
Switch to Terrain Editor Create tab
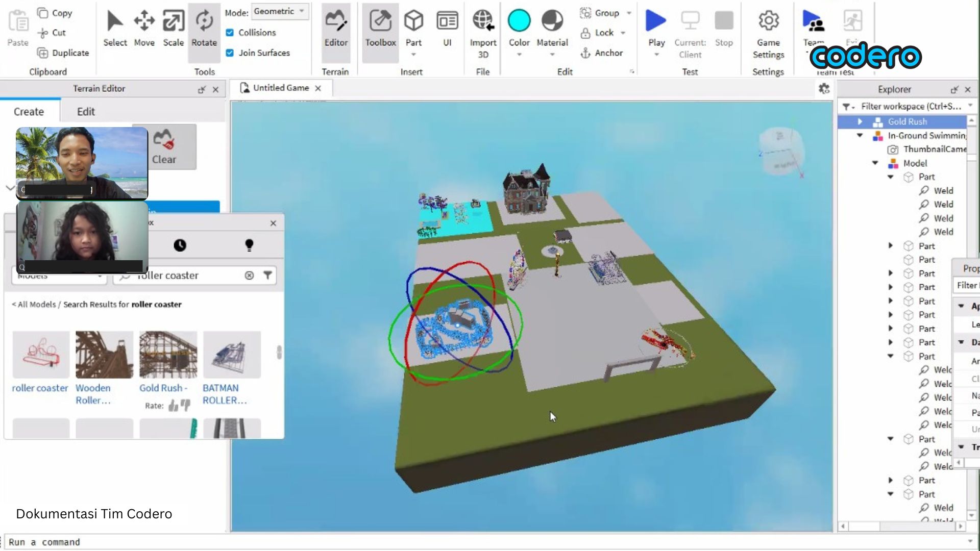click(29, 112)
